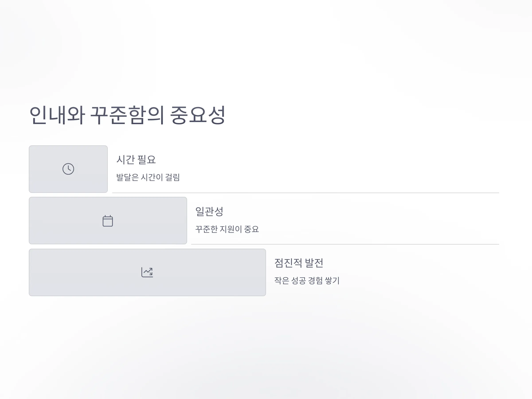The height and width of the screenshot is (399, 532).
Task: Select the "발달은 시간이 걸림" description text
Action: 148,177
